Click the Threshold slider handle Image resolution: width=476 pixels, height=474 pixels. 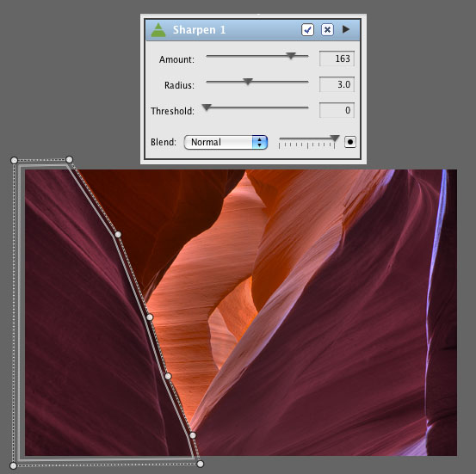coord(207,108)
